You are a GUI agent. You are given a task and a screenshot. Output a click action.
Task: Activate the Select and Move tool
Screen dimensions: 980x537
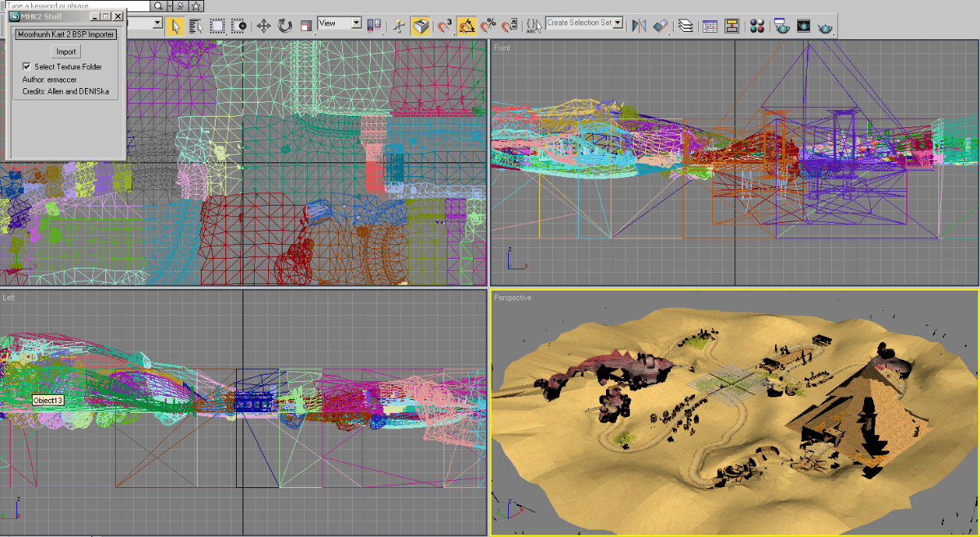[264, 26]
